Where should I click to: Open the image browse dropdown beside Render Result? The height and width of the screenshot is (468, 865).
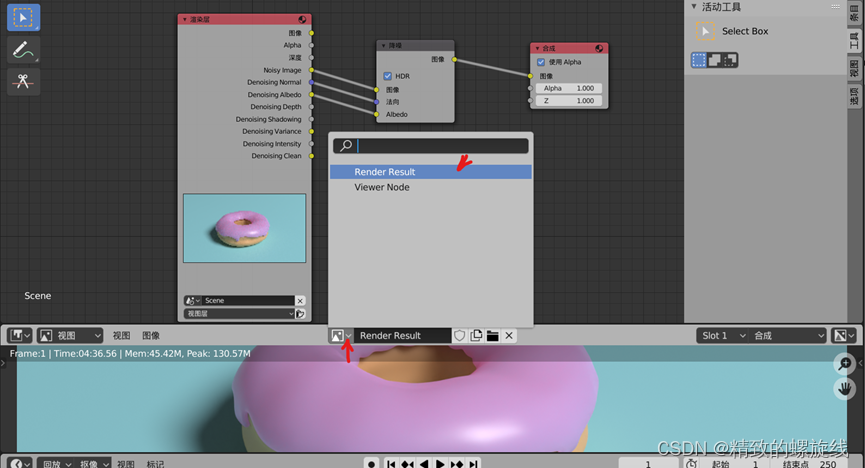(x=341, y=336)
